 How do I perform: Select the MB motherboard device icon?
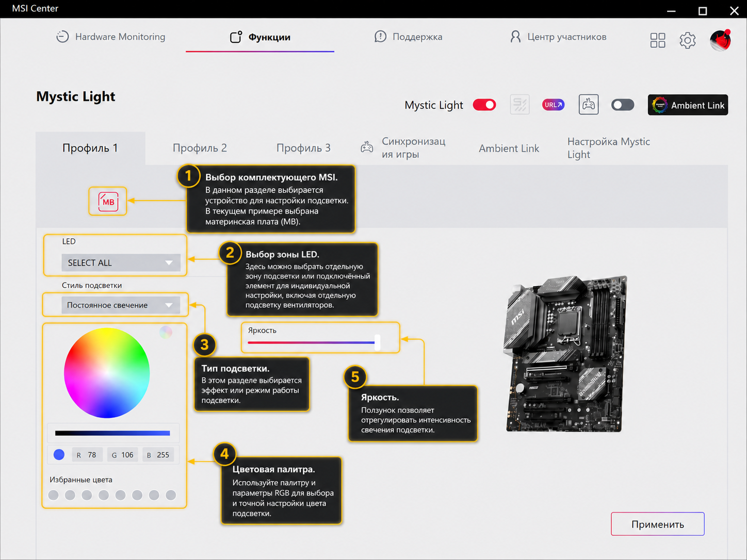pyautogui.click(x=108, y=201)
